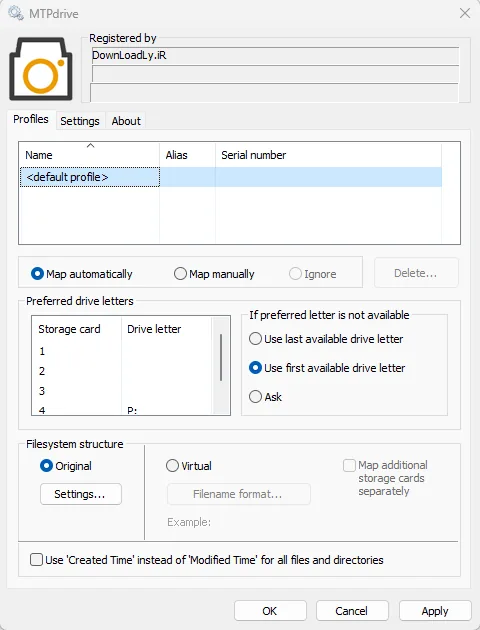Click the Apply button

pos(435,611)
